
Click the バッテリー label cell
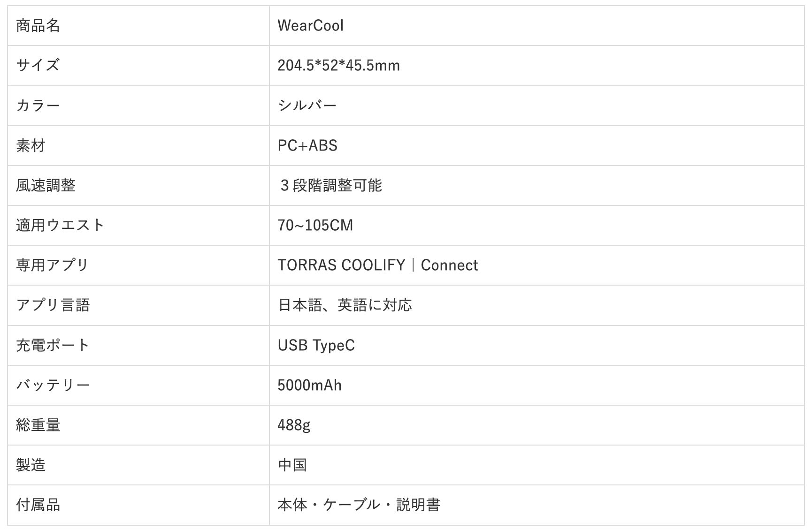point(53,385)
